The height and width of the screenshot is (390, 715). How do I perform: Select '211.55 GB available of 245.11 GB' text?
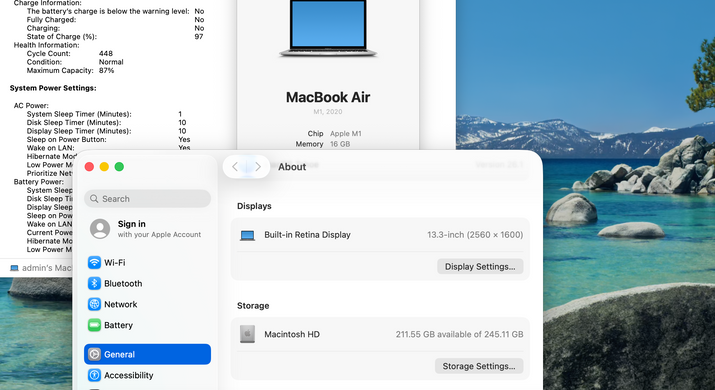click(x=460, y=334)
